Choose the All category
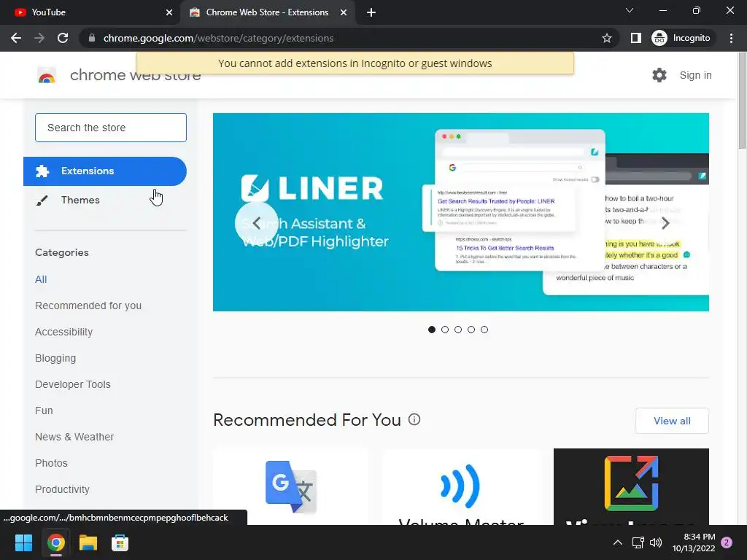 (41, 279)
